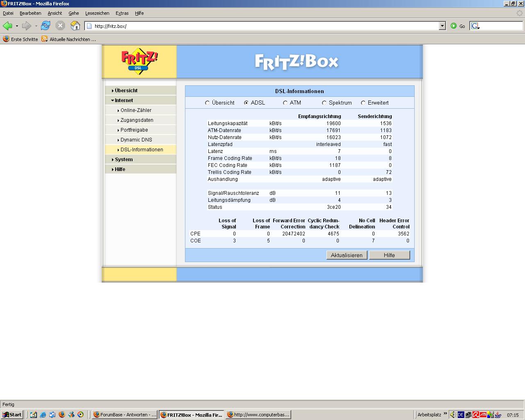The image size is (525, 420).
Task: Open the Erste Schritte bookmark
Action: 21,39
